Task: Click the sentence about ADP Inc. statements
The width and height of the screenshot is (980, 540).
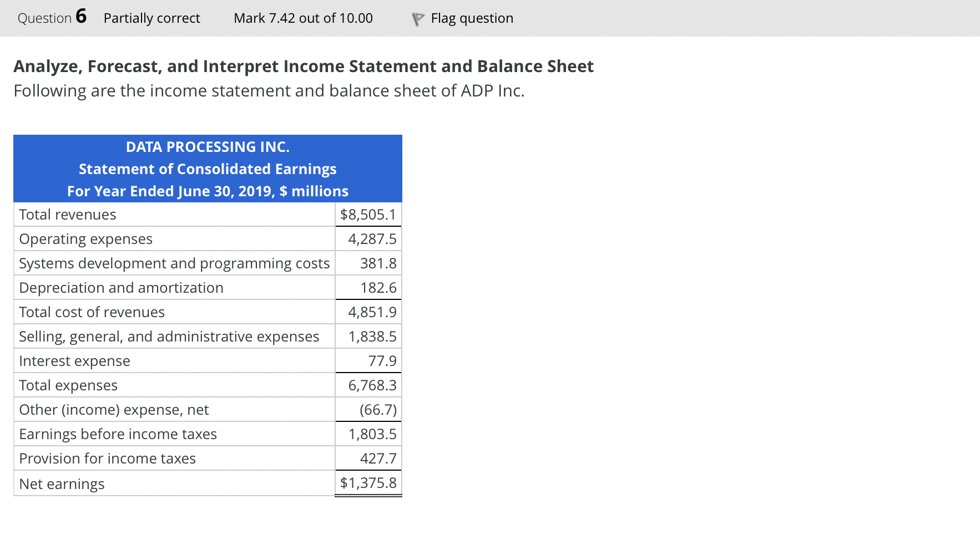Action: (x=269, y=90)
